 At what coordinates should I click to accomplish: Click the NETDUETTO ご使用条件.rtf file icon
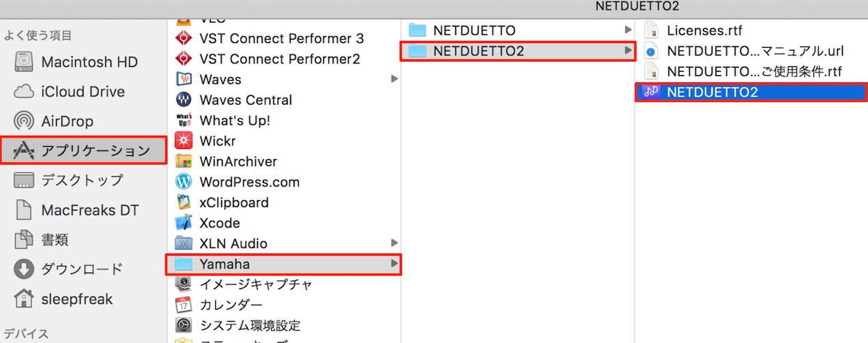coord(651,71)
